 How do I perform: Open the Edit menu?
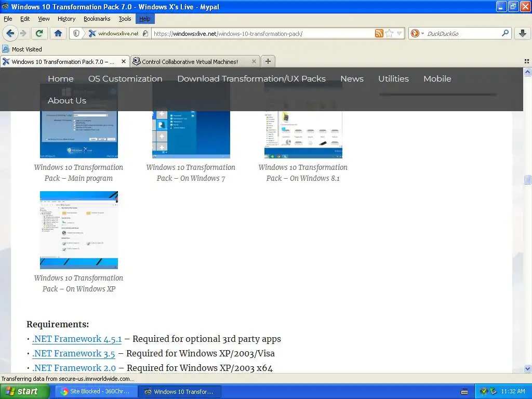click(x=25, y=19)
